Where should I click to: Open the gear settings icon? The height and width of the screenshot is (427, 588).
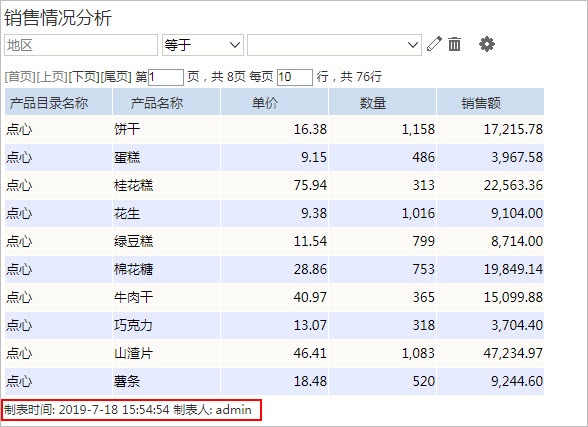click(487, 44)
